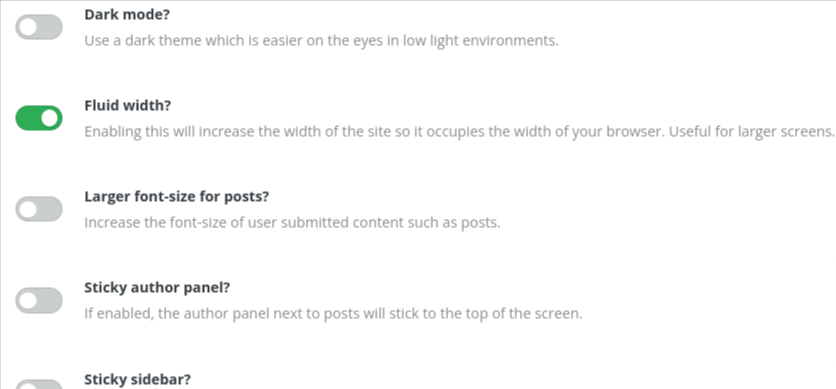The width and height of the screenshot is (836, 389).
Task: Click the gray track of Dark mode switch
Action: [x=50, y=27]
